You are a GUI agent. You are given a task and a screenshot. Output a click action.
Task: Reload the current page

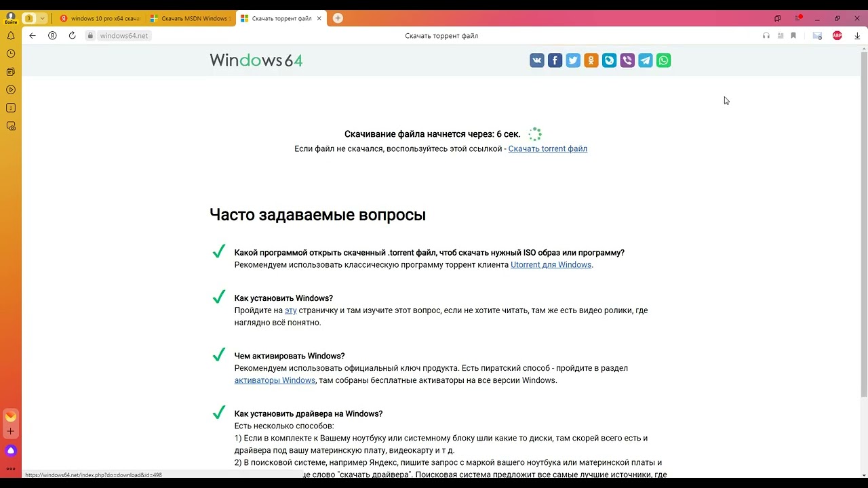tap(72, 36)
